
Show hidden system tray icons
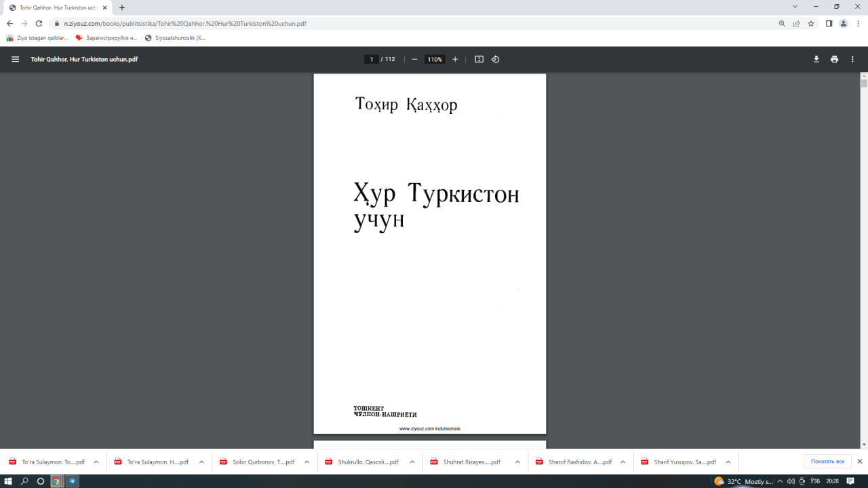780,481
